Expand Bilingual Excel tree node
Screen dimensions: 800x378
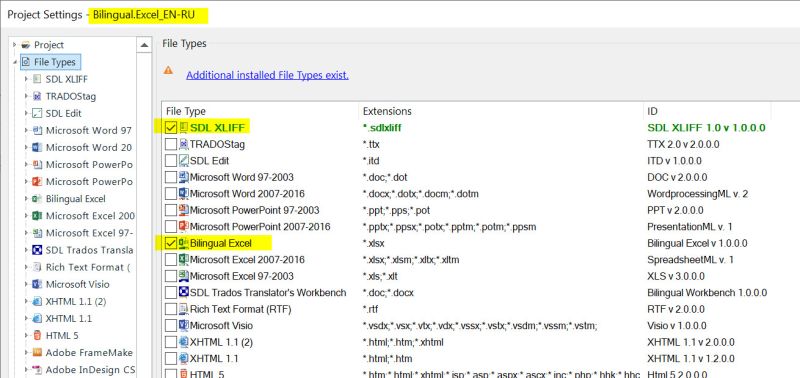[x=26, y=199]
